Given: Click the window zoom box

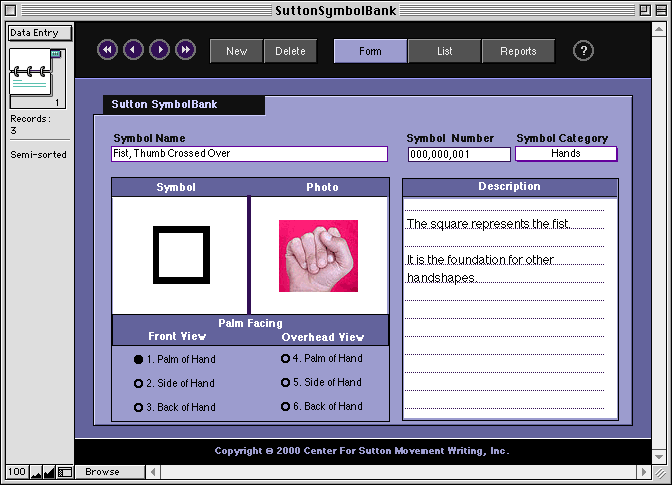Looking at the screenshot, I should coord(645,10).
